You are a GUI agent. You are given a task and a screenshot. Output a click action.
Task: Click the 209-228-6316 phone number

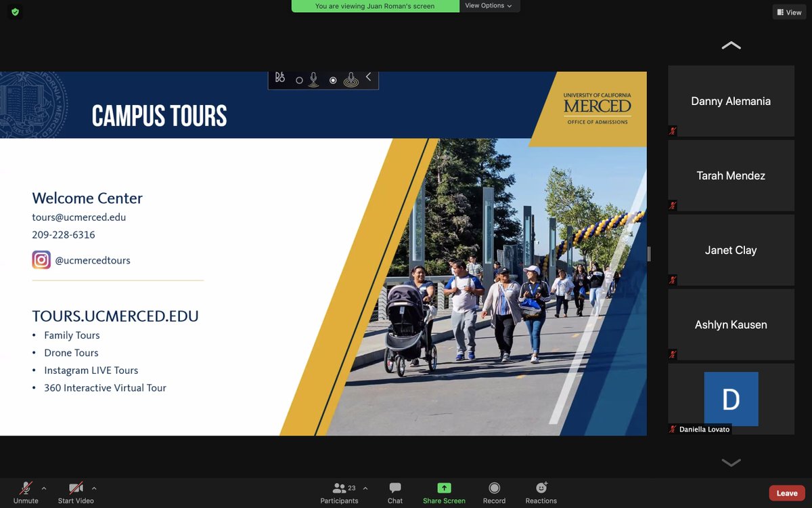[x=64, y=235]
